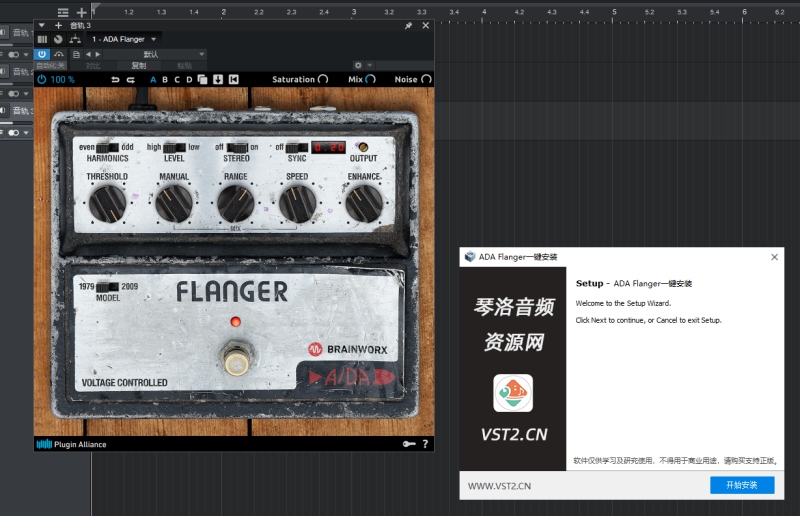Open the key license icon in the bottom bar
The height and width of the screenshot is (516, 800).
(x=409, y=444)
